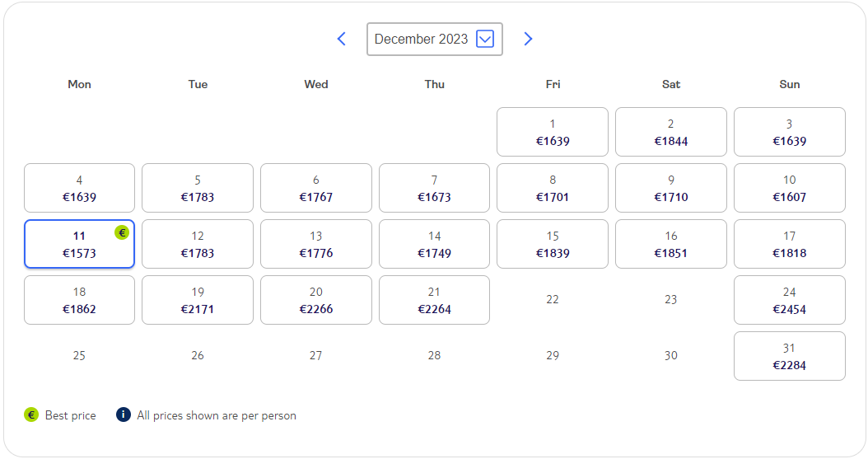Choose December 16 at €1851
Screen dimensions: 868x459
coord(671,244)
